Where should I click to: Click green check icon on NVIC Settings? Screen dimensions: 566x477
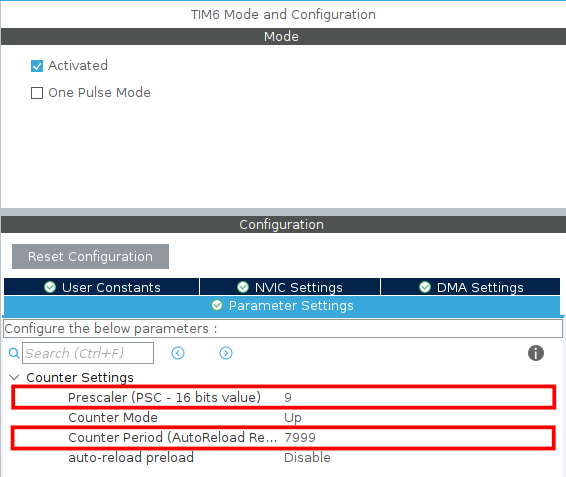point(243,287)
